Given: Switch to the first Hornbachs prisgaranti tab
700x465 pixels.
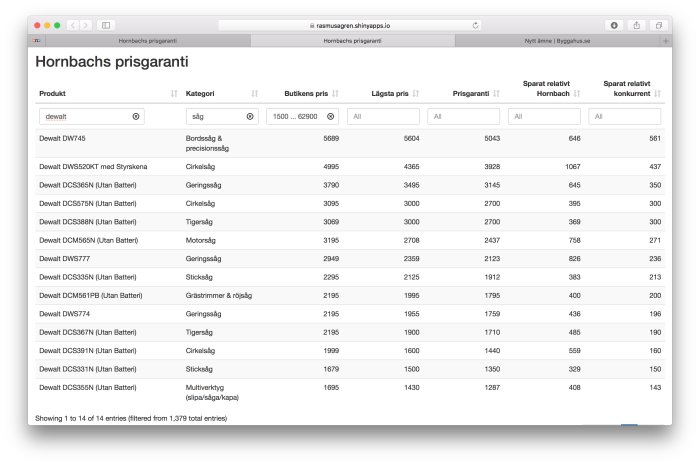Looking at the screenshot, I should click(x=148, y=41).
